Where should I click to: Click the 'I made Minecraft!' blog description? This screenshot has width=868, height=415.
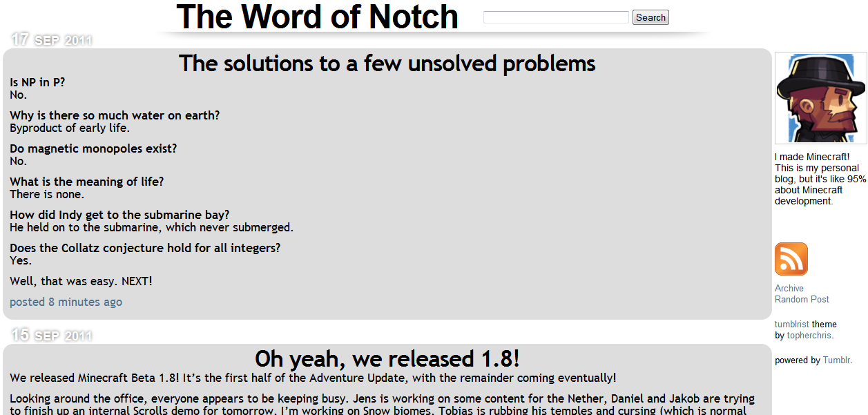[820, 179]
